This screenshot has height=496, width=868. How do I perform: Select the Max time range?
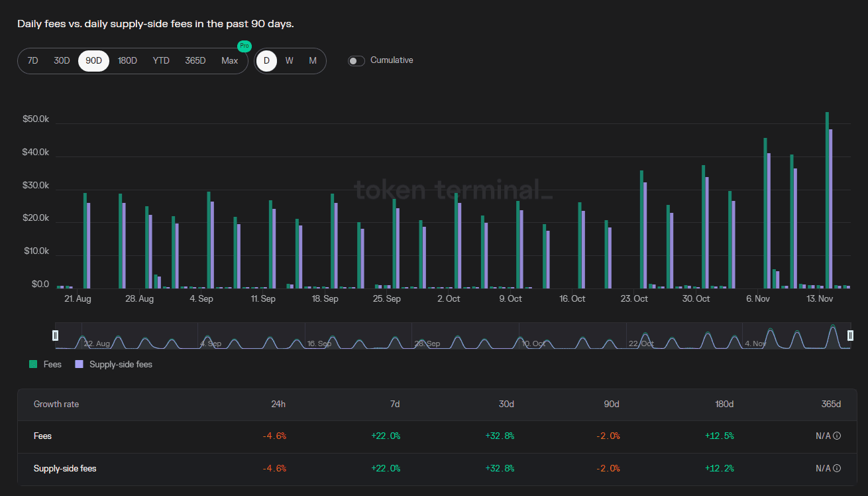[x=229, y=61]
